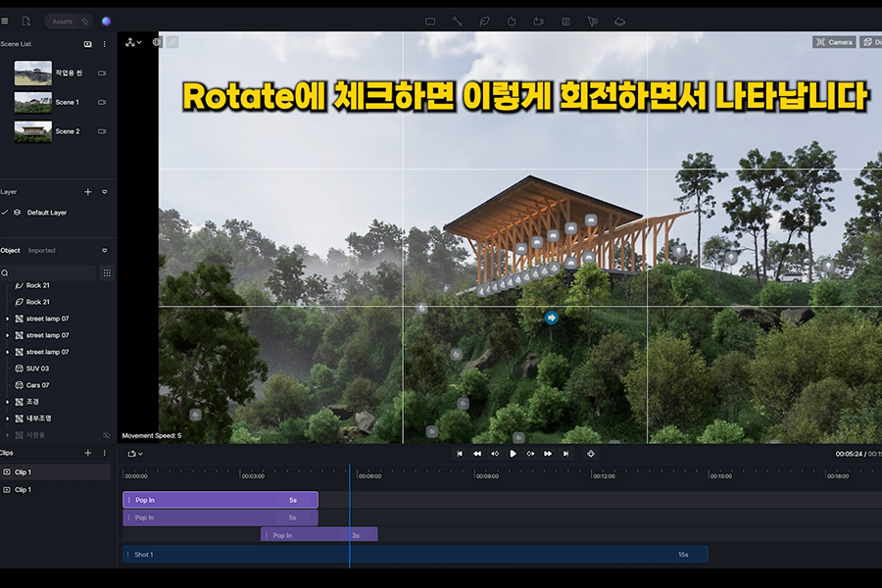Screen dimensions: 882x588
Task: Click the grid view icon beside the object search
Action: tap(107, 272)
